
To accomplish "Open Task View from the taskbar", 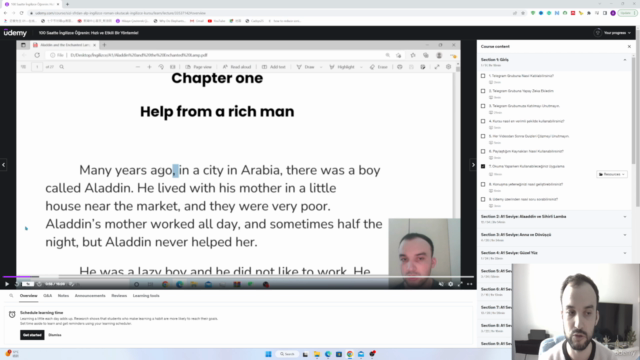I will pyautogui.click(x=305, y=354).
